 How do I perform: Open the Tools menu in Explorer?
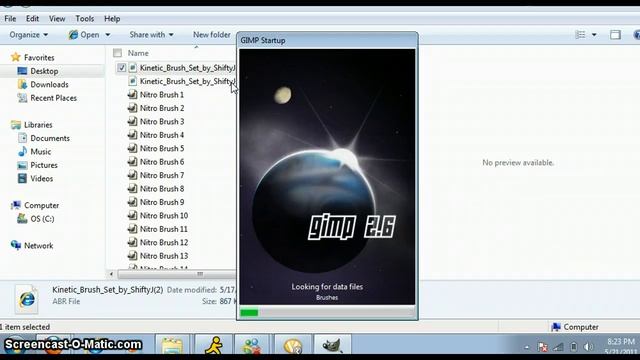[x=84, y=19]
